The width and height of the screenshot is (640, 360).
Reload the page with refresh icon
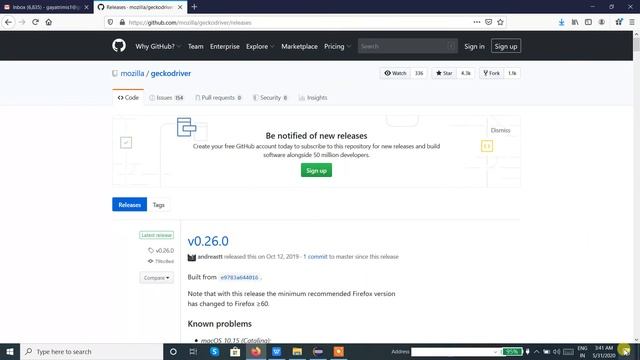pyautogui.click(x=36, y=22)
